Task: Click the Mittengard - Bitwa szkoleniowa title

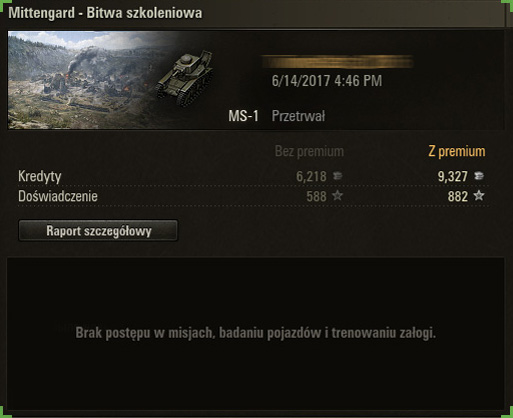Action: [x=105, y=13]
